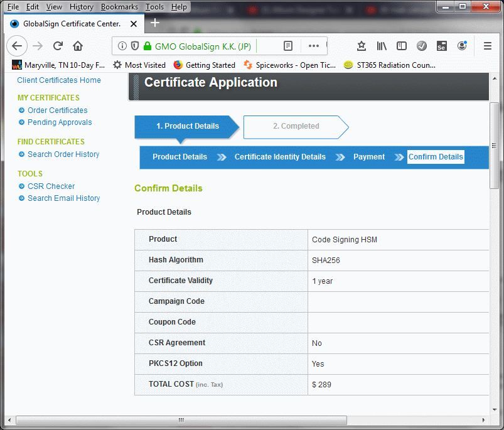Go back with the browser back arrow
Screen dimensions: 504x430
click(x=17, y=46)
